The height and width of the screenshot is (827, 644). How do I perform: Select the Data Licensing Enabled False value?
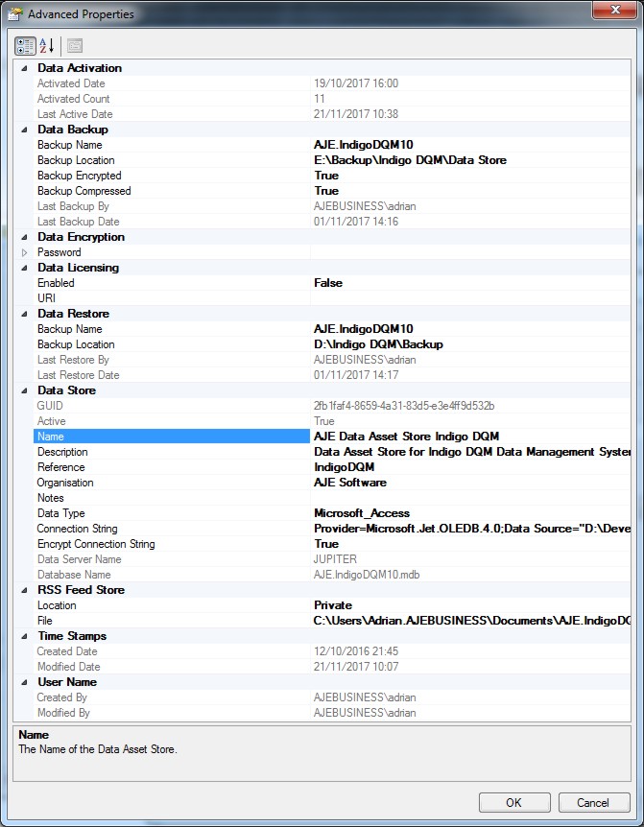click(328, 283)
